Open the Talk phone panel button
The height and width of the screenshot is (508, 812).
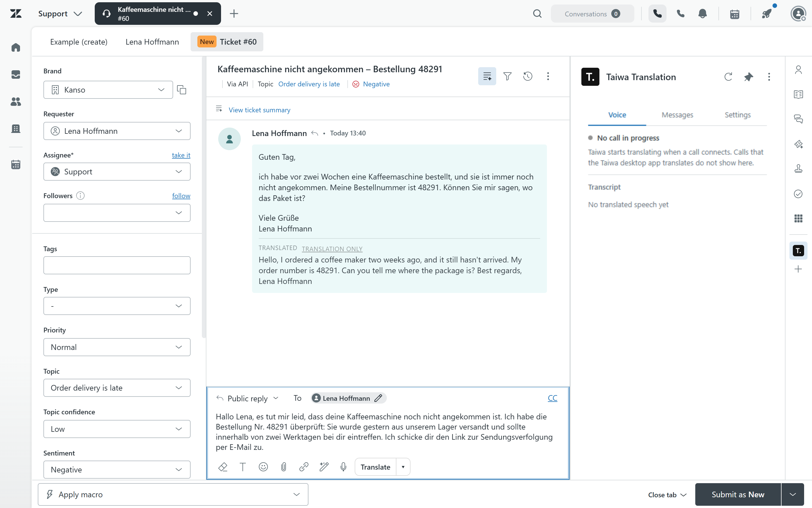(657, 14)
